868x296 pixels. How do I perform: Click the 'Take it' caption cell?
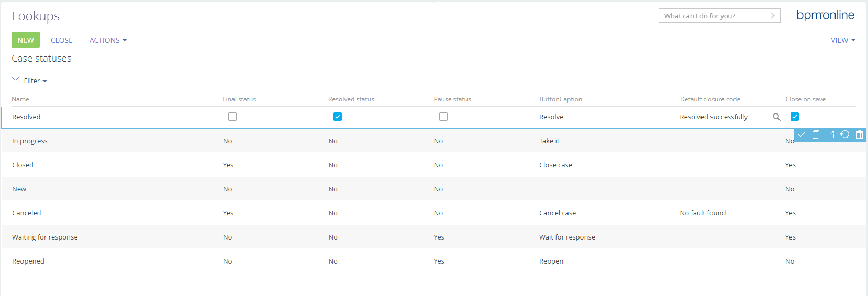(x=549, y=141)
